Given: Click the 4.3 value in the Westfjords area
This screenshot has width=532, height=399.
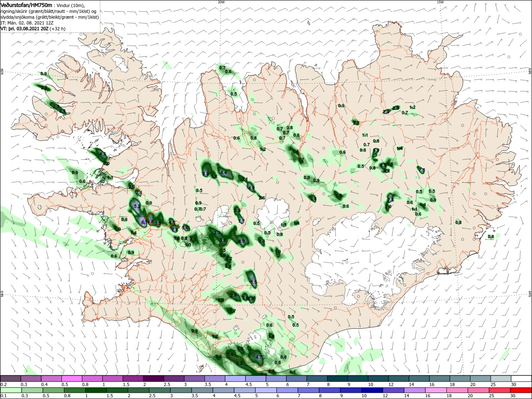Looking at the screenshot, I should point(103,154).
